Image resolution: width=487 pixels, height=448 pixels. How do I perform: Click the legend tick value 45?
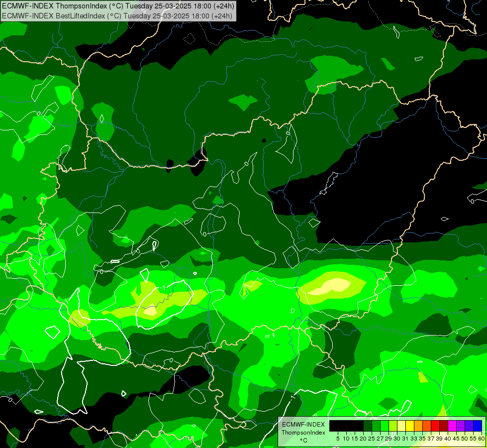457,439
